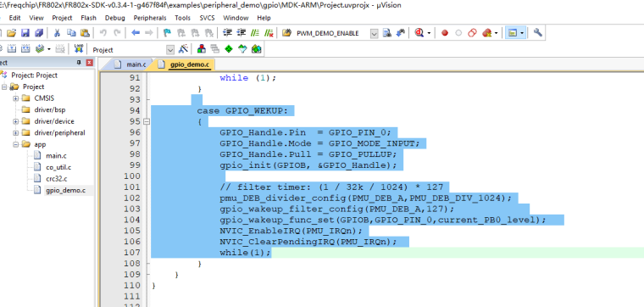Open Options for Target magic wand icon
This screenshot has height=307, width=644.
click(x=183, y=49)
